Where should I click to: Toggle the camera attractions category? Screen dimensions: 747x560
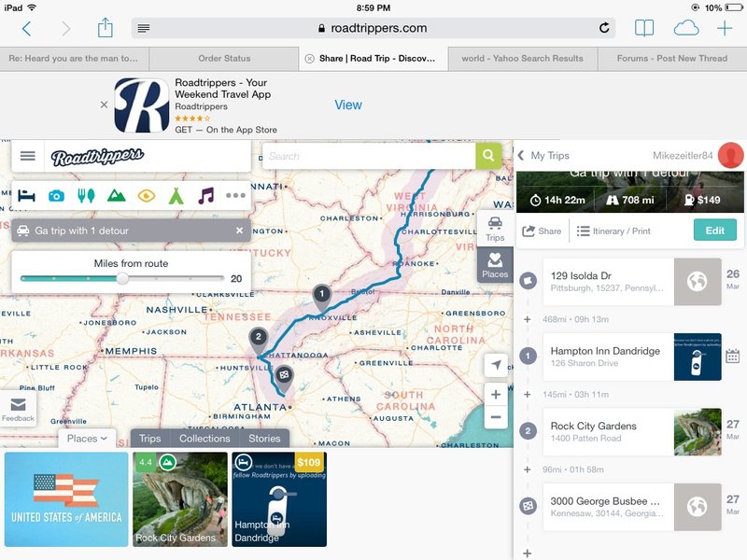coord(56,196)
